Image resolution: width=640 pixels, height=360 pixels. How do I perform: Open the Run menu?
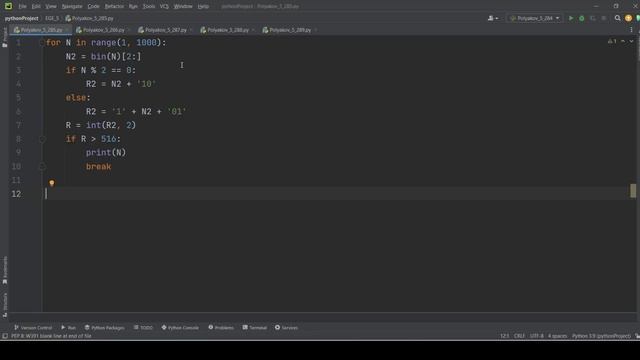click(x=133, y=6)
